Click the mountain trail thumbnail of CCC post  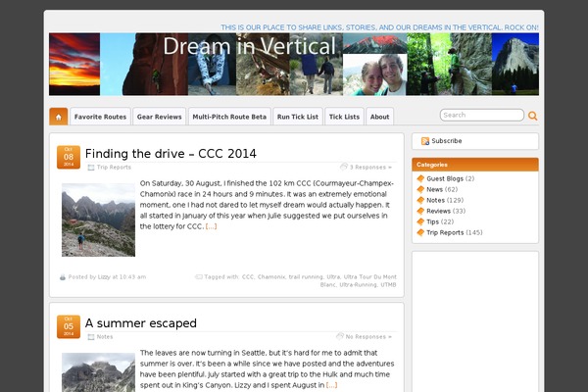pos(98,220)
